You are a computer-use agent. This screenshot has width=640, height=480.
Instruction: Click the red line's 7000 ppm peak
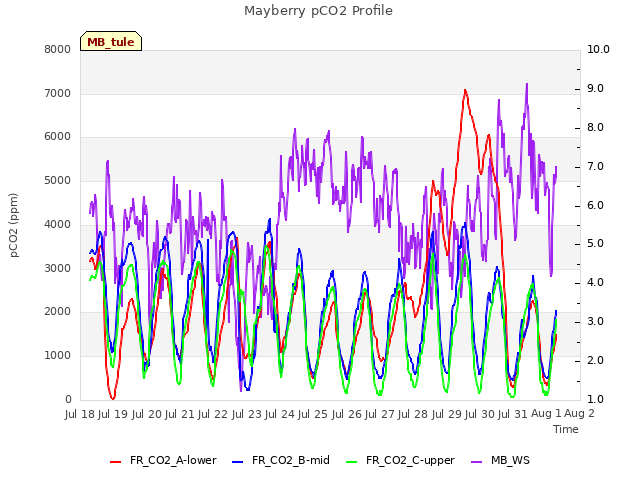465,90
